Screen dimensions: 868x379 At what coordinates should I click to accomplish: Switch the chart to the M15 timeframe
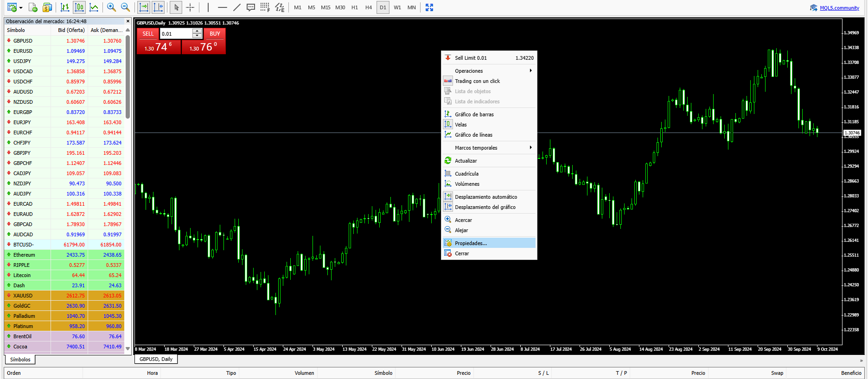coord(326,7)
